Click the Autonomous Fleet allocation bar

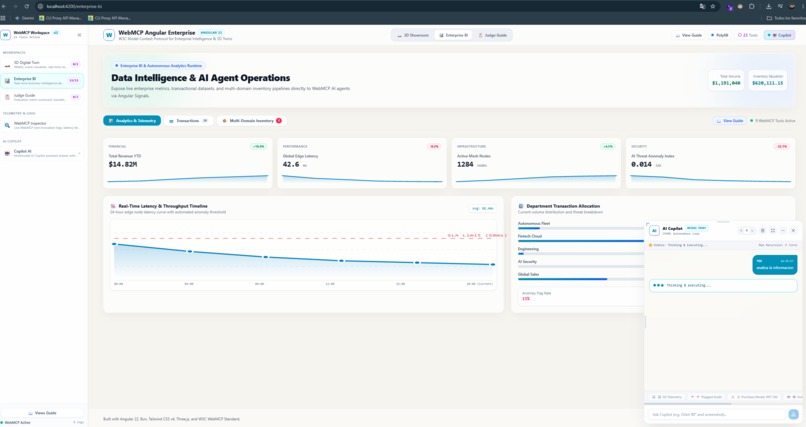click(581, 228)
